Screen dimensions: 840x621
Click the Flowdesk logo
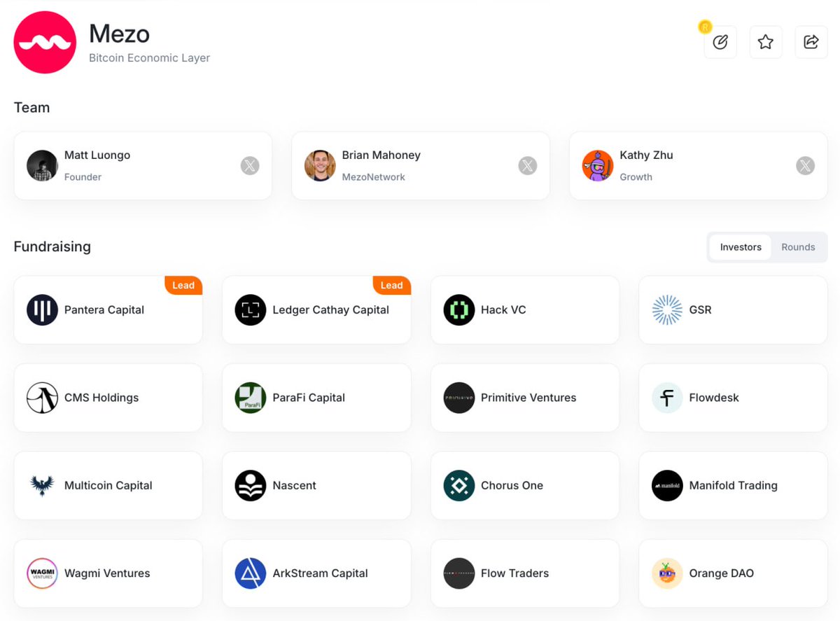[667, 398]
